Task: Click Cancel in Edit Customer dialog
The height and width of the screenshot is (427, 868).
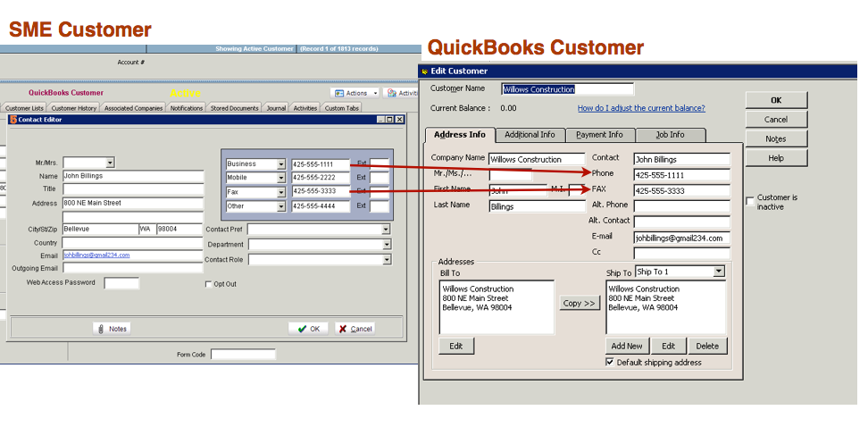Action: 776,120
